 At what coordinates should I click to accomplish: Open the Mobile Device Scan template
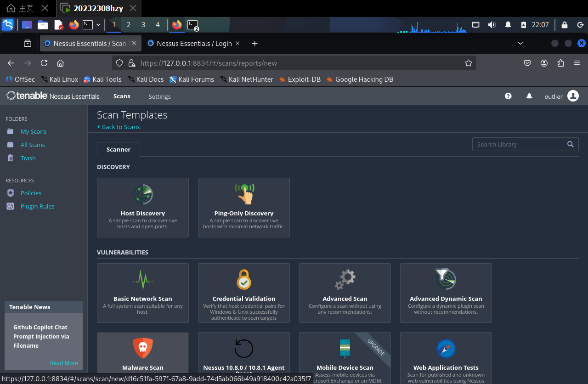345,358
